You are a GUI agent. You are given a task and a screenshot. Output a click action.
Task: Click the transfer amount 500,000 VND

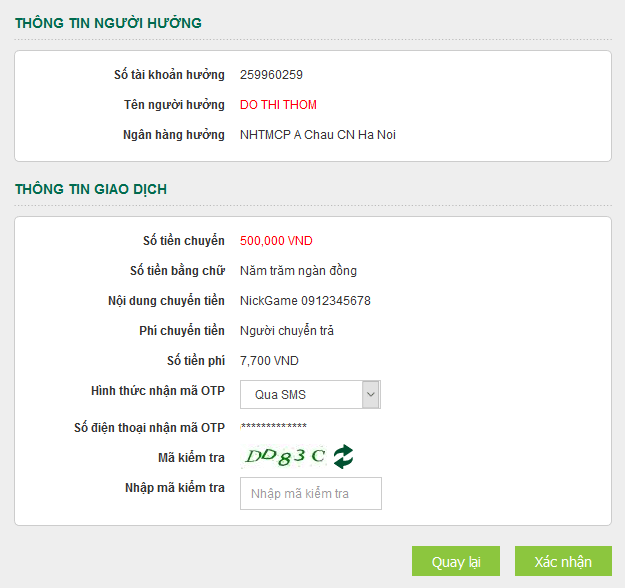(x=276, y=241)
